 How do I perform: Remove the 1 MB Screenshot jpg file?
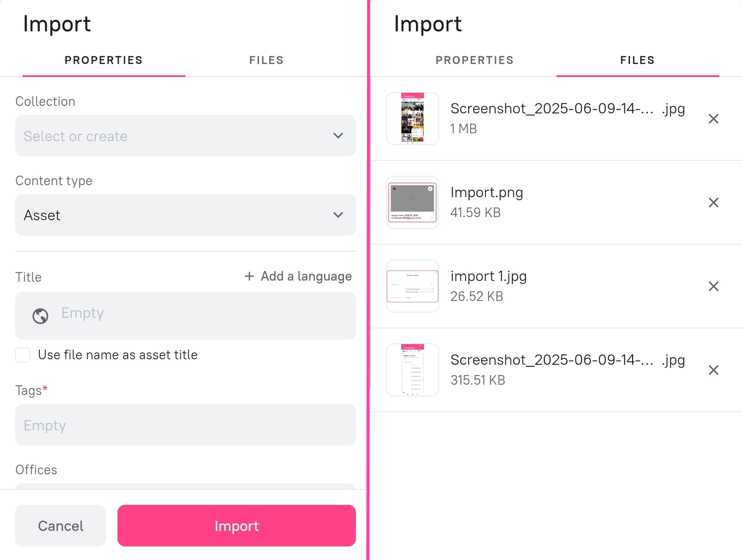point(713,119)
